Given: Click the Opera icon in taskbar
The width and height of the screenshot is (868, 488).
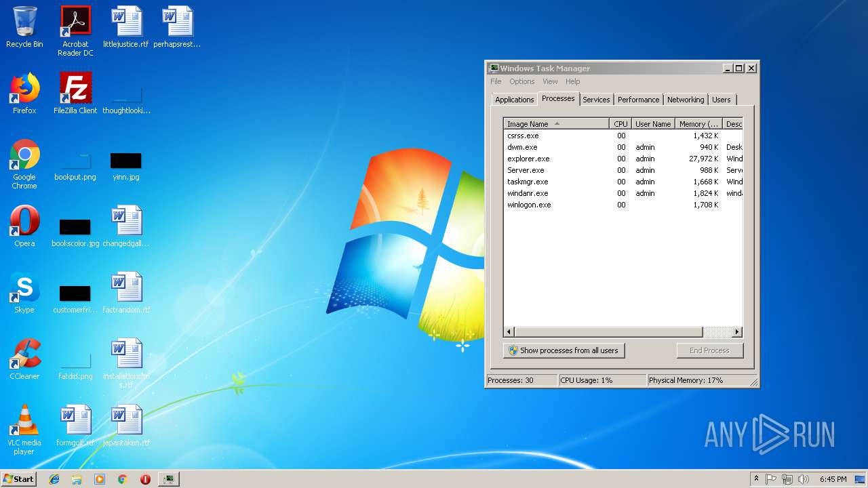Looking at the screenshot, I should [x=145, y=479].
